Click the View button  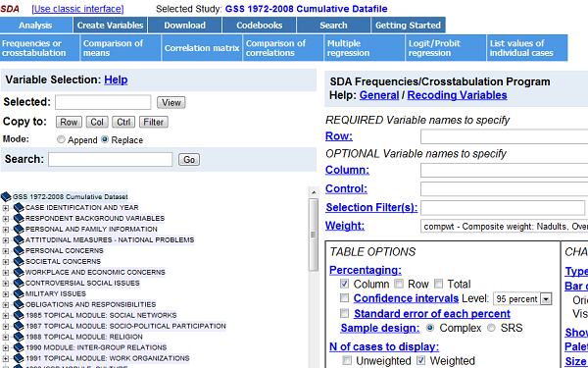tap(171, 102)
